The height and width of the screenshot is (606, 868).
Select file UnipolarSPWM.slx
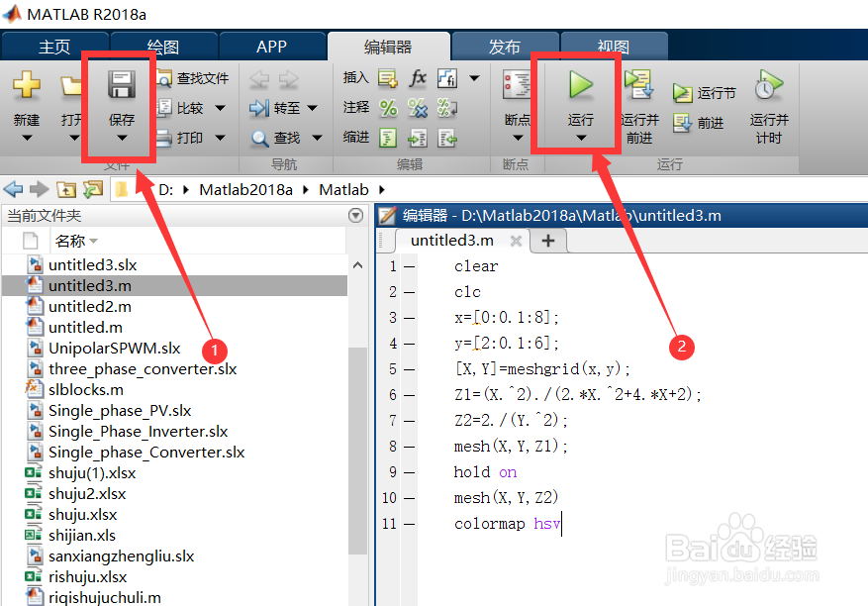pyautogui.click(x=114, y=349)
